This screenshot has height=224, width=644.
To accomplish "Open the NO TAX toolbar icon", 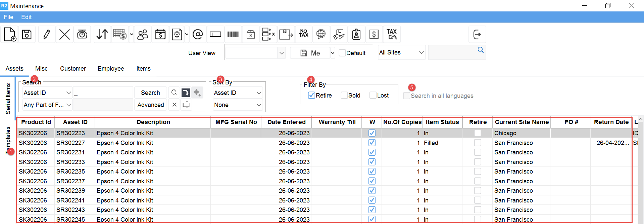I will (303, 33).
